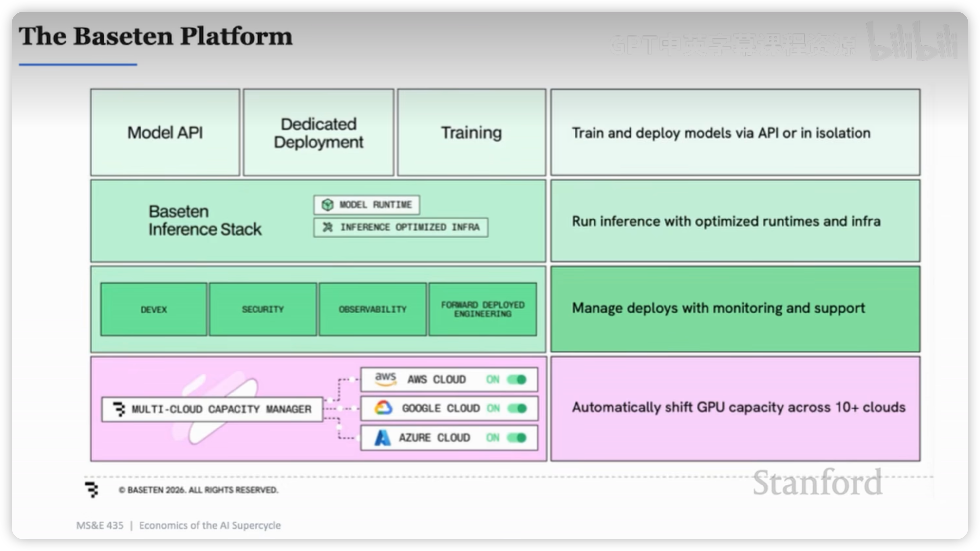Click the AWS CLOUD text

(437, 379)
